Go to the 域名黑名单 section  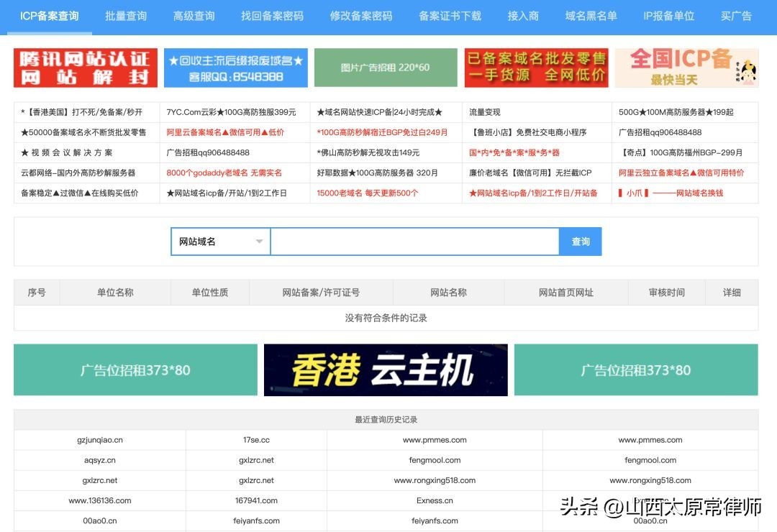tap(591, 16)
